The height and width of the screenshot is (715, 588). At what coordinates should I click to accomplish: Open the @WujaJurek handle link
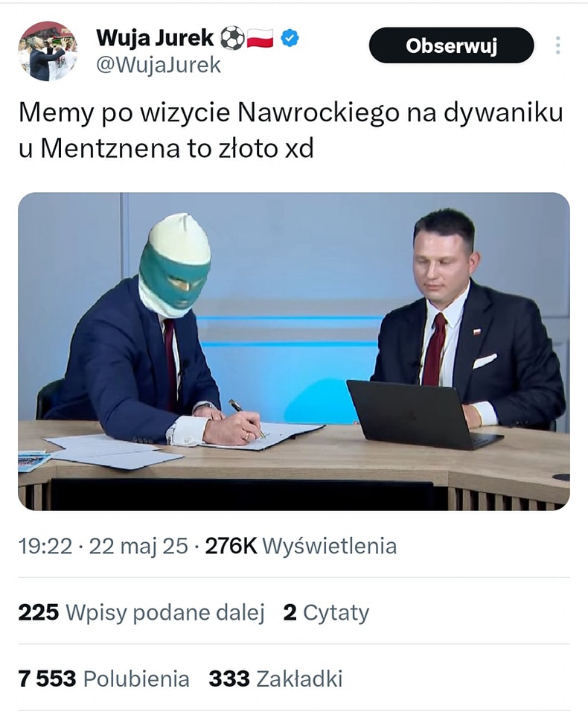tap(159, 66)
